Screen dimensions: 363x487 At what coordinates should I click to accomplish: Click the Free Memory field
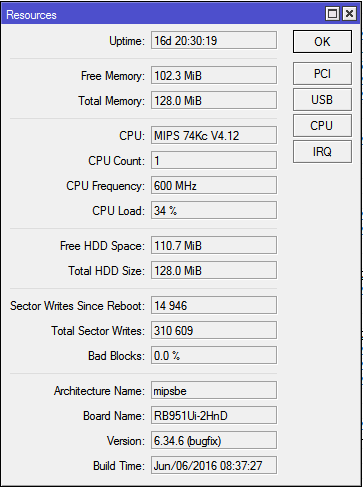214,75
